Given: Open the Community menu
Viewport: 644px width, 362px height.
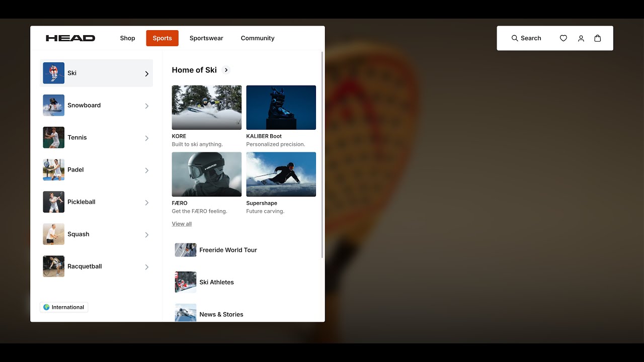Looking at the screenshot, I should coord(258,38).
